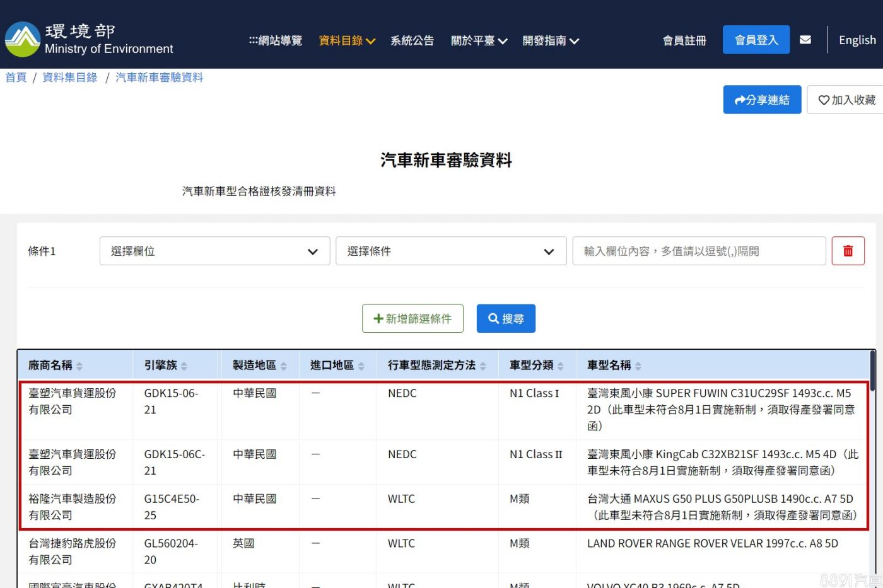The width and height of the screenshot is (883, 588).
Task: Open the 選擇條件 dropdown
Action: (450, 251)
